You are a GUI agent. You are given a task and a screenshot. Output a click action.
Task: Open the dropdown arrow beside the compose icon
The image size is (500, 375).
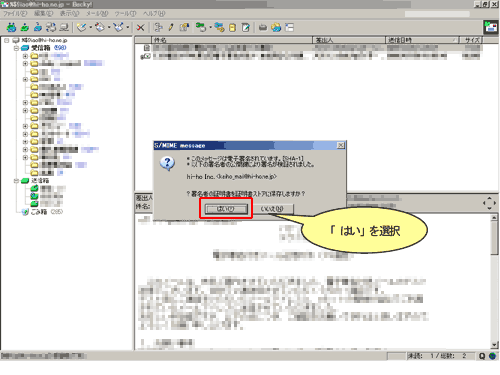click(x=90, y=27)
